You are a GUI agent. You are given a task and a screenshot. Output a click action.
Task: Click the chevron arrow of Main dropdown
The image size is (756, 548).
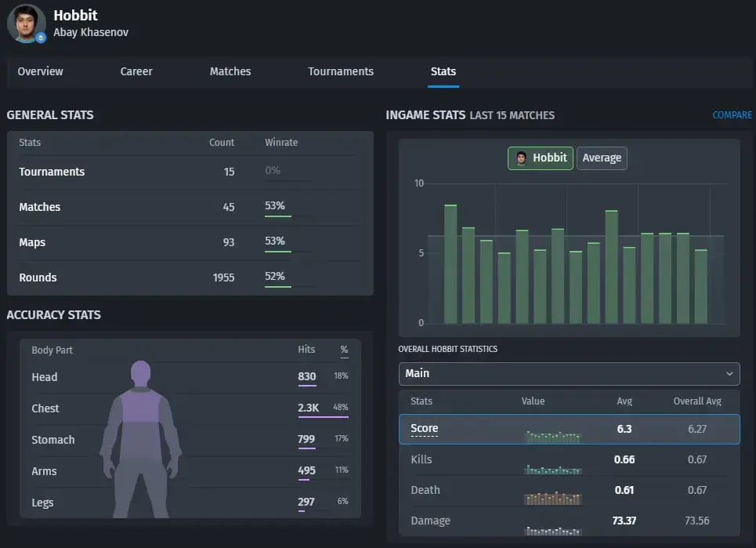(x=729, y=374)
